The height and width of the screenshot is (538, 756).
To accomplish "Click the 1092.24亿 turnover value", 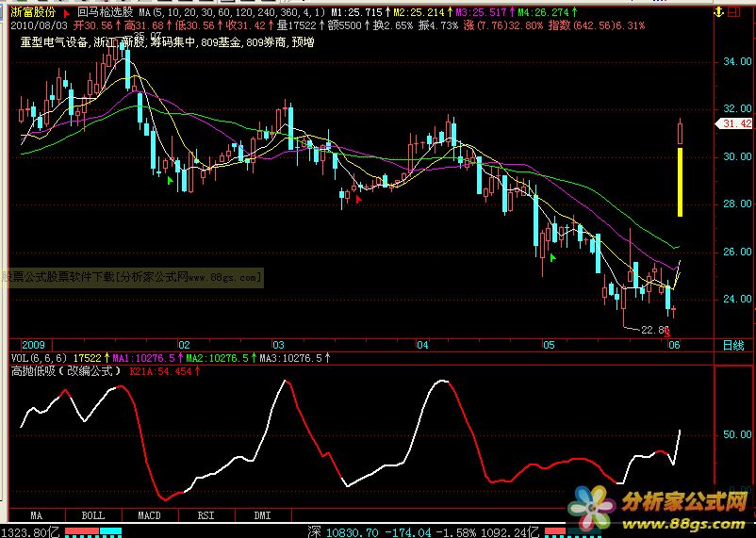I will point(511,532).
